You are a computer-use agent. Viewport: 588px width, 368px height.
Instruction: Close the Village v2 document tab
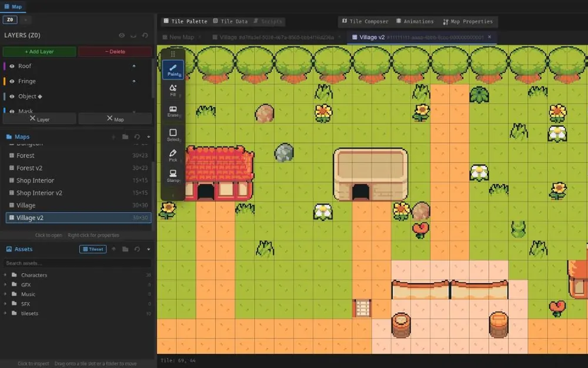(x=489, y=37)
